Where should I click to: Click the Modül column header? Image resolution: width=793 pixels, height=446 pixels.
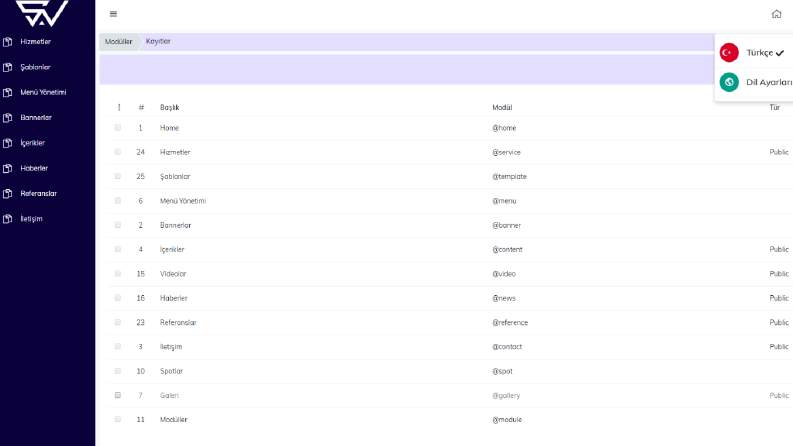[x=502, y=107]
